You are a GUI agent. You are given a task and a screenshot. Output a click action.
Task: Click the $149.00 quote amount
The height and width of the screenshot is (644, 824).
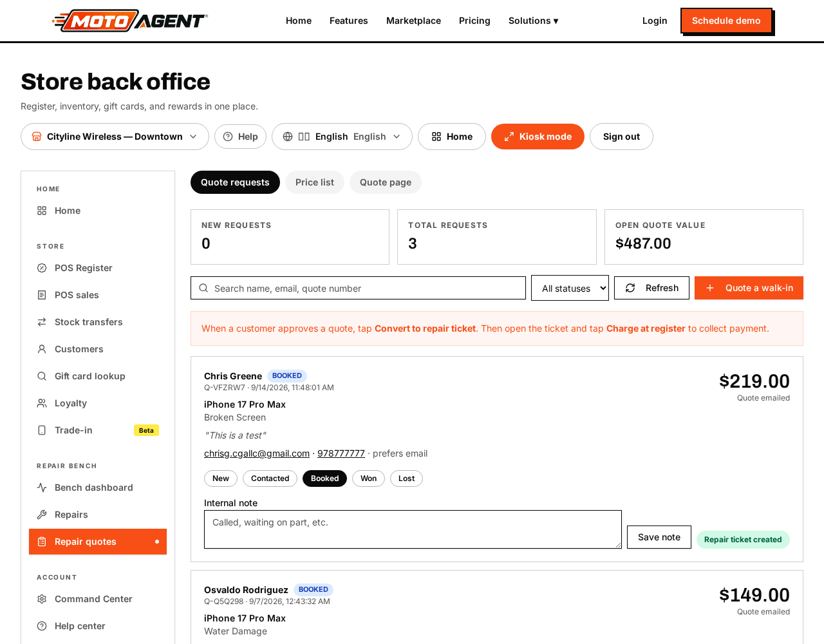(x=754, y=595)
